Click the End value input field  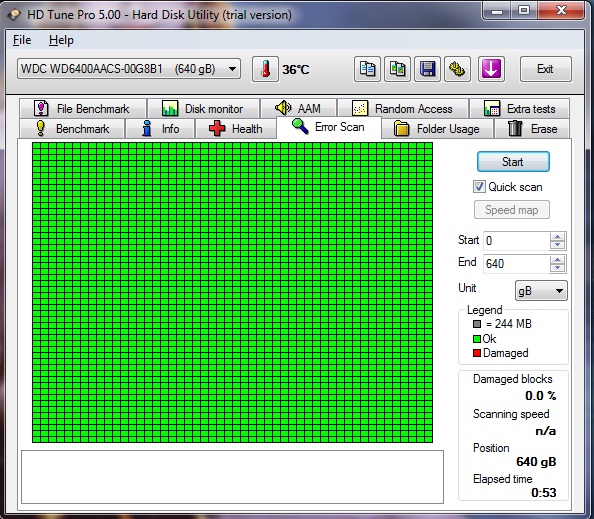(516, 264)
